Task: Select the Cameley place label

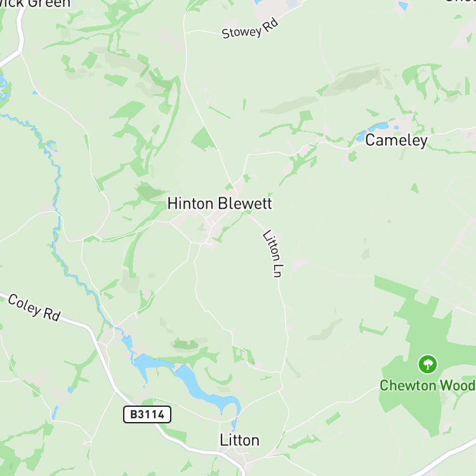Action: (397, 140)
